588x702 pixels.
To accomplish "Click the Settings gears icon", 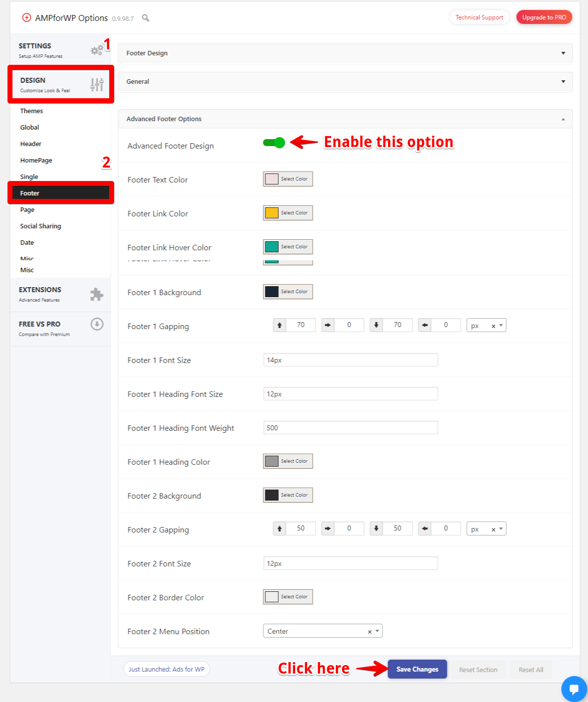I will pyautogui.click(x=97, y=50).
